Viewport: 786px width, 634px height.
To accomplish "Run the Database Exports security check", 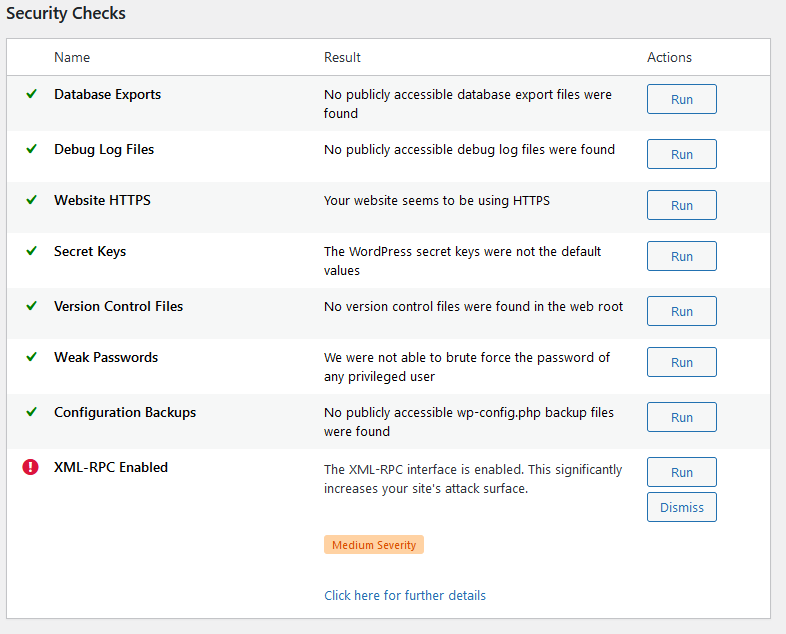I will coord(681,100).
